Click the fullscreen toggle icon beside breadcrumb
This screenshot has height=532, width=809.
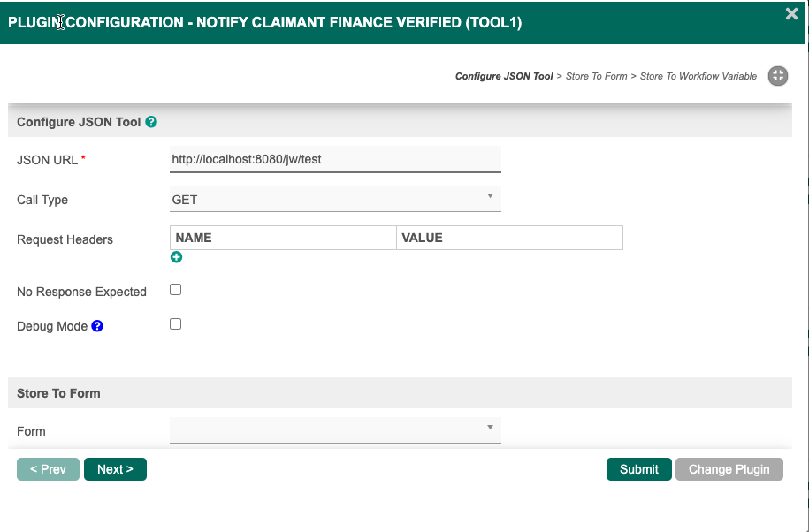(x=777, y=76)
